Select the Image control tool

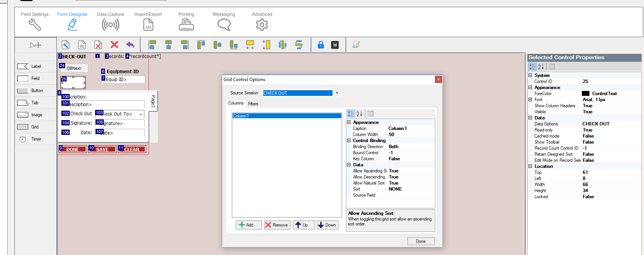(36, 115)
